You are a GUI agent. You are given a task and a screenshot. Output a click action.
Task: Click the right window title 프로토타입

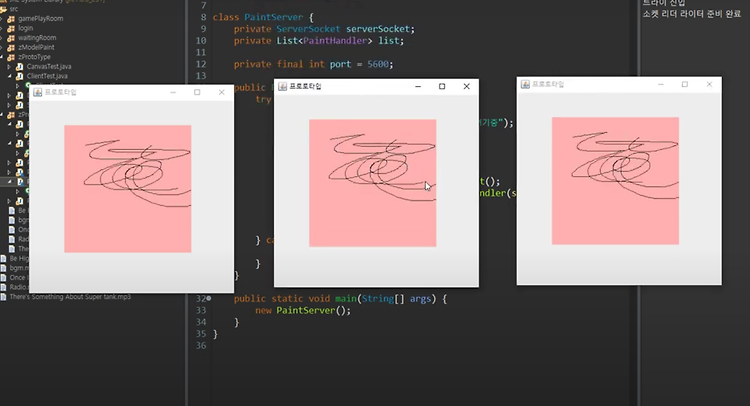(548, 84)
